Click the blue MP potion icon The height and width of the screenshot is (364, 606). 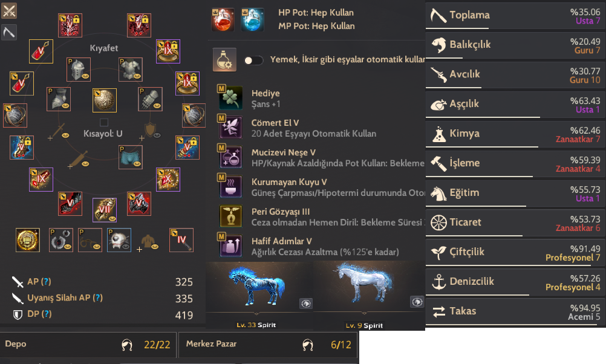pyautogui.click(x=252, y=19)
